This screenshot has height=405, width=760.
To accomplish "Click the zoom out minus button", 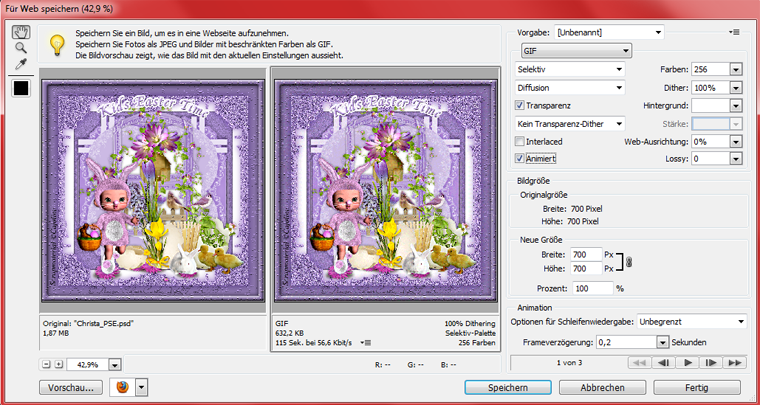I will [x=47, y=364].
